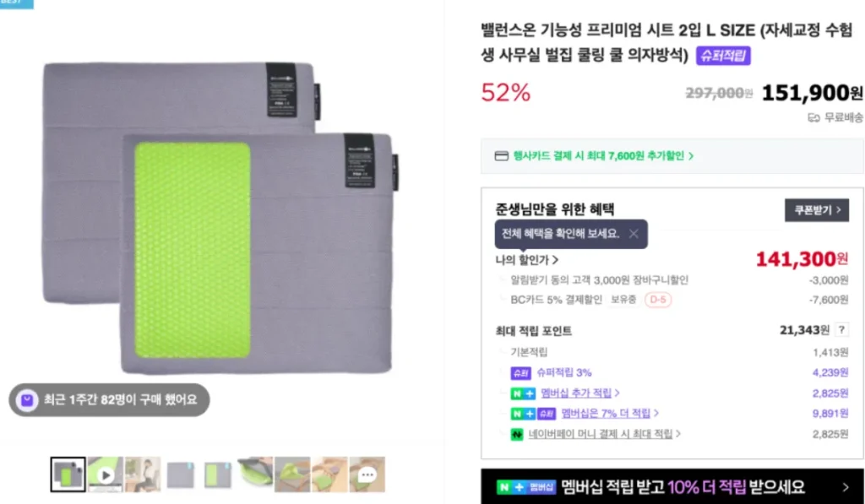865x504 pixels.
Task: Click the 멤버십 적립 받고 10% 더 적립 banner
Action: point(672,486)
